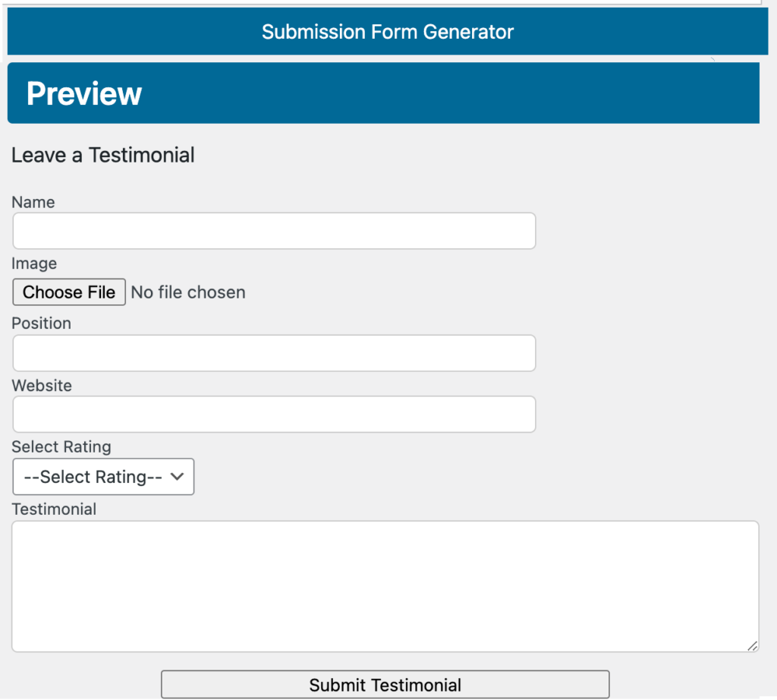Click the Submission Form Generator header bar
Screen dimensions: 777x700
click(388, 31)
